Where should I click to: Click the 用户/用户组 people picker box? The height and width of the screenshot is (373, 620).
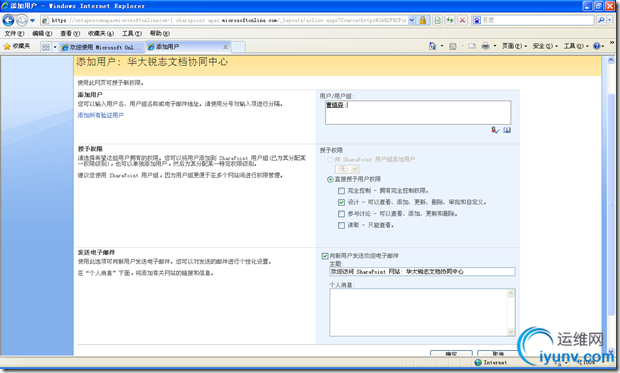(x=418, y=113)
